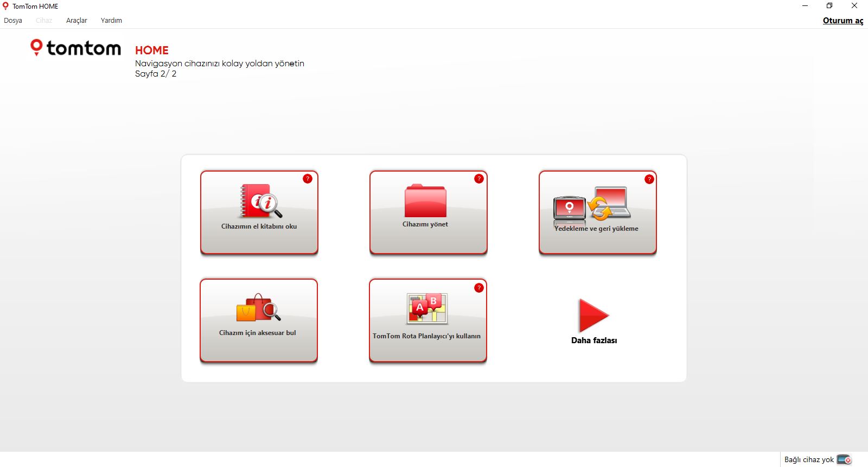The image size is (868, 467).
Task: Click the red folder Cihazımı yönet icon
Action: (425, 200)
